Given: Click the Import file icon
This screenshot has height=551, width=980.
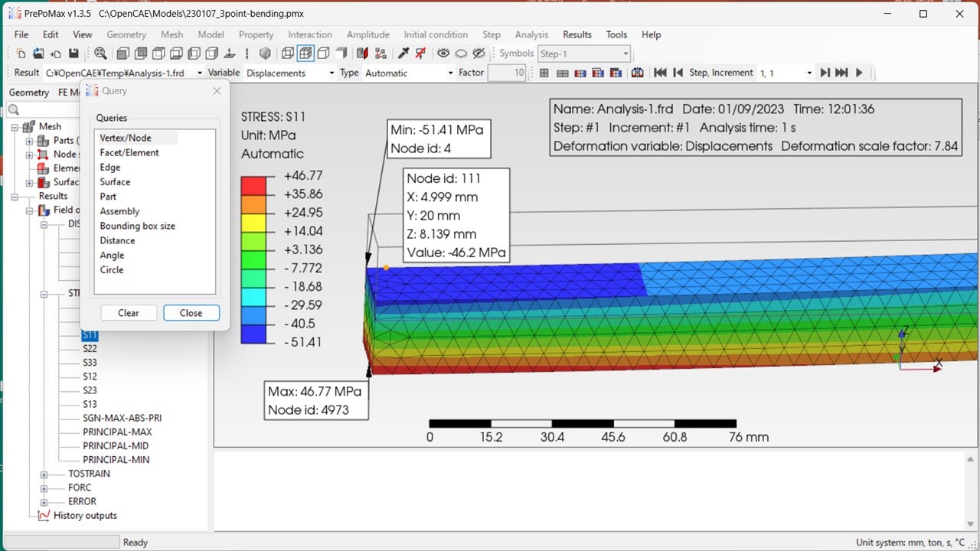Looking at the screenshot, I should (56, 54).
